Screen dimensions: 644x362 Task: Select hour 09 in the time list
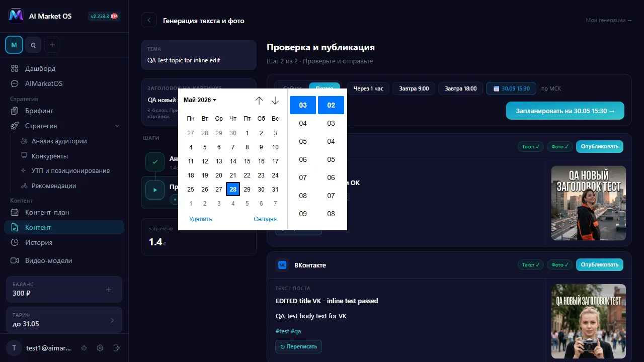click(x=303, y=214)
